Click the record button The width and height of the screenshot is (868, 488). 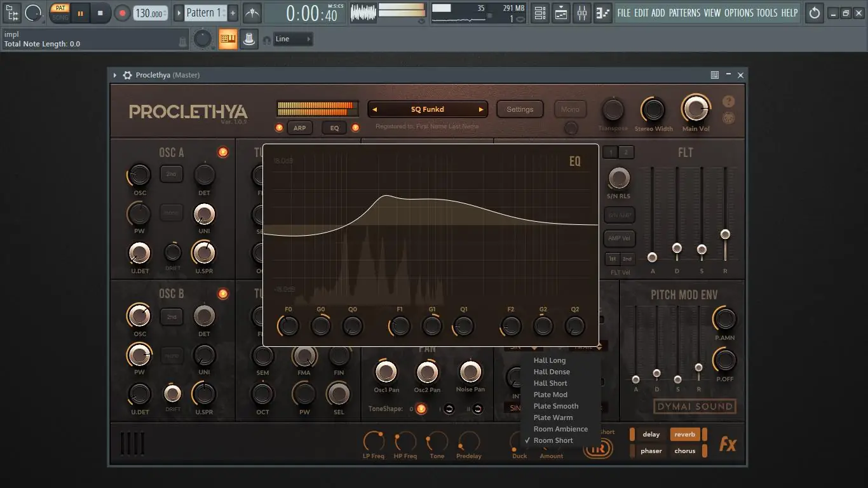click(x=122, y=13)
